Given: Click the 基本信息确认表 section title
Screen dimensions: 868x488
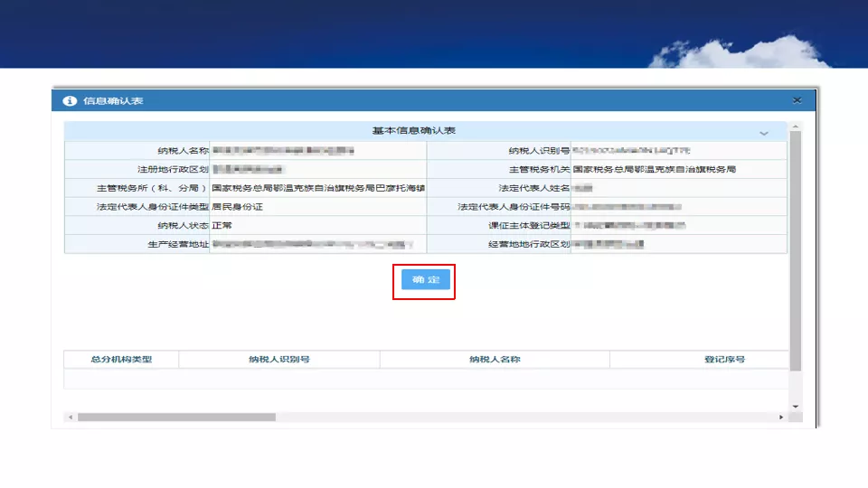Looking at the screenshot, I should coord(413,130).
